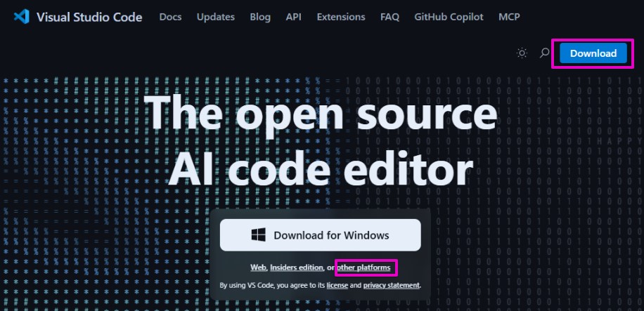The image size is (644, 311).
Task: Open the Updates page
Action: click(216, 17)
